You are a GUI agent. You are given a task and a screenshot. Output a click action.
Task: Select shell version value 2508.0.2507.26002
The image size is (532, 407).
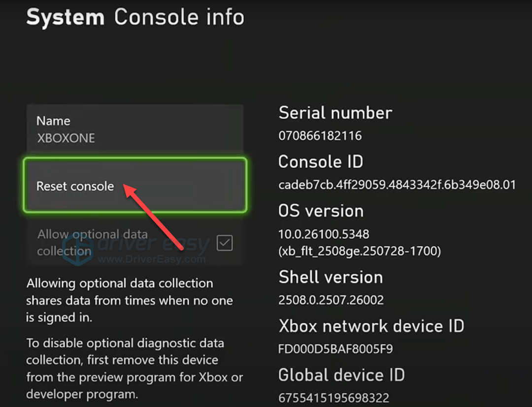pyautogui.click(x=331, y=300)
